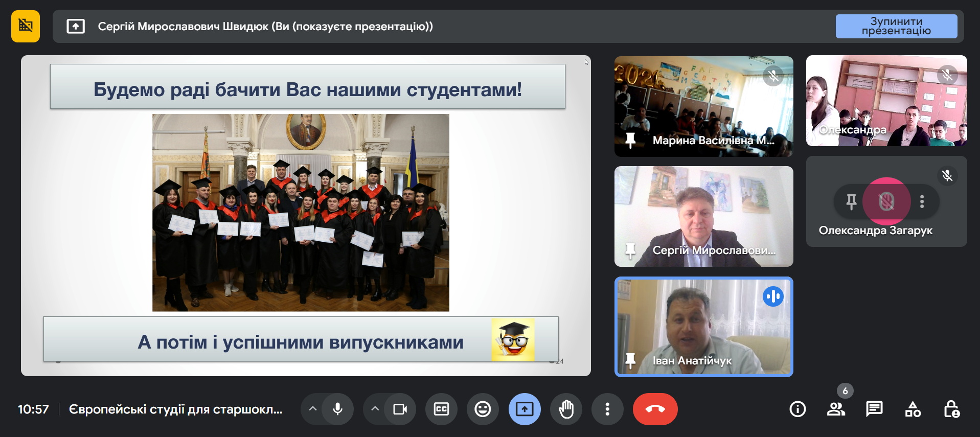Raise hand with the hand button

[566, 409]
